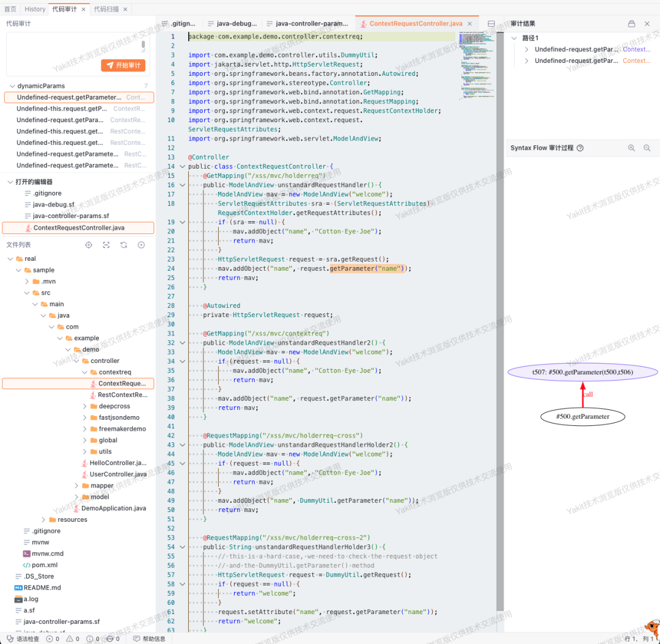This screenshot has height=644, width=660.
Task: Click the help question icon beside Syntax Flow title
Action: (580, 148)
